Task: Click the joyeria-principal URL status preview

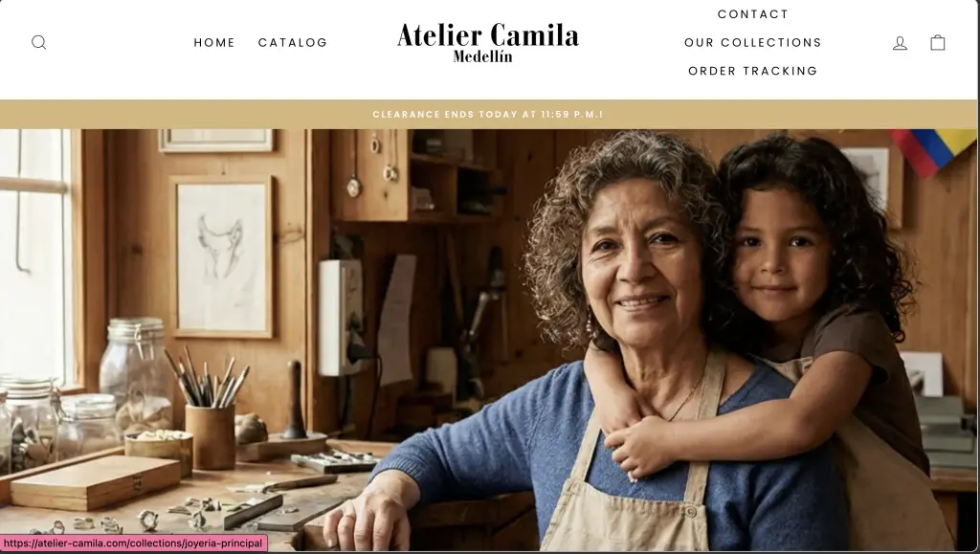Action: tap(133, 543)
